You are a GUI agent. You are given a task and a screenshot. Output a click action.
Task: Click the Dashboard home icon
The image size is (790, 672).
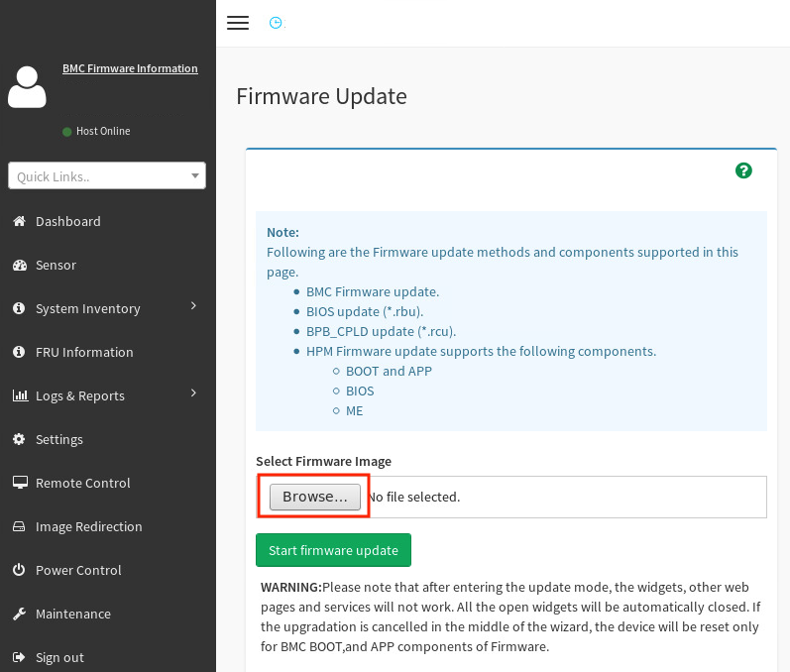(x=19, y=221)
